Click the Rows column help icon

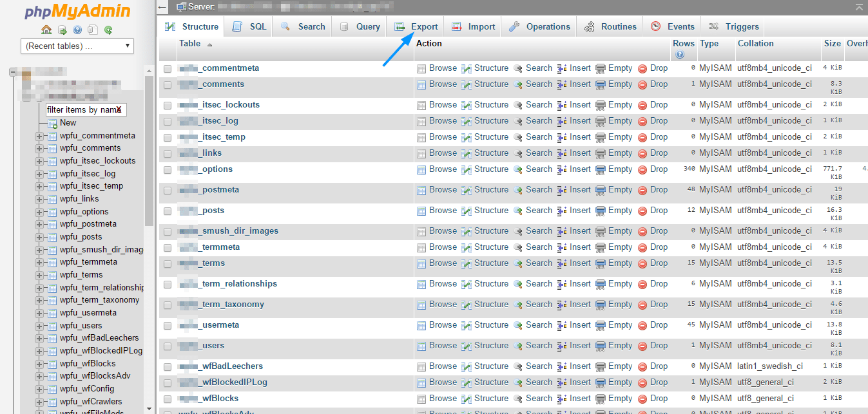(x=680, y=55)
